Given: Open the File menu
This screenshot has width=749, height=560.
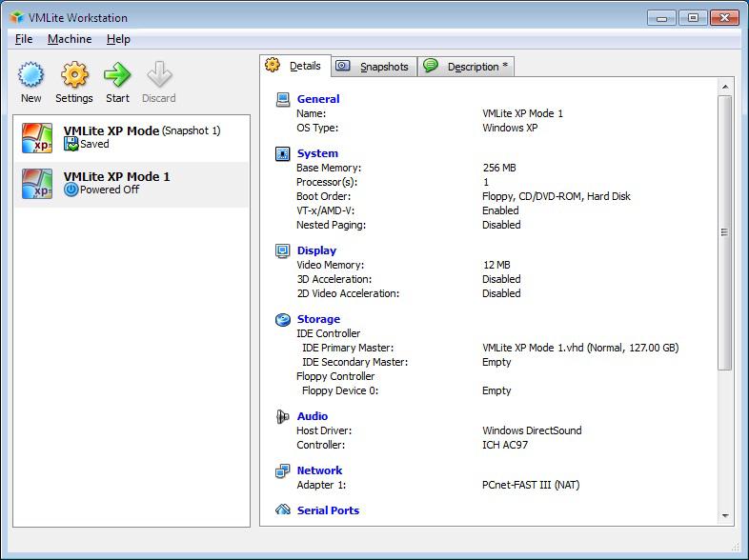Looking at the screenshot, I should pyautogui.click(x=24, y=39).
